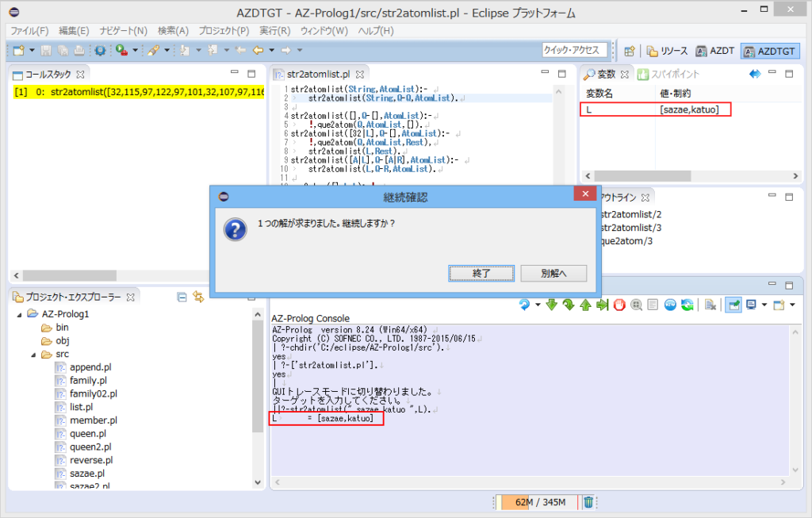Open the display selected console dropdown arrow
Viewport: 812px width, 518px height.
click(x=764, y=305)
